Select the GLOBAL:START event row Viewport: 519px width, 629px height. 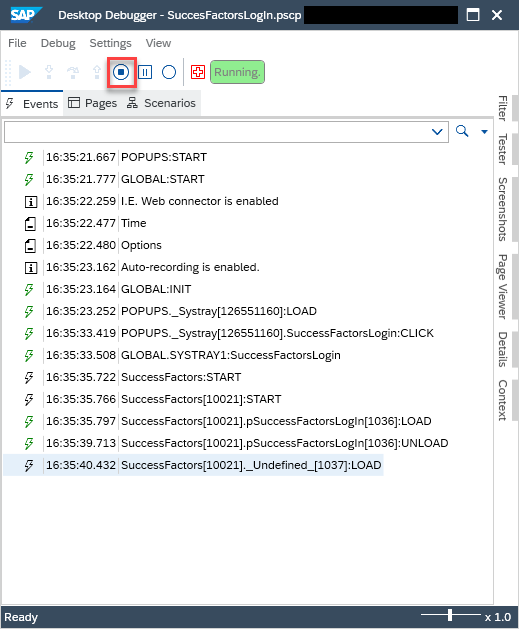[162, 179]
